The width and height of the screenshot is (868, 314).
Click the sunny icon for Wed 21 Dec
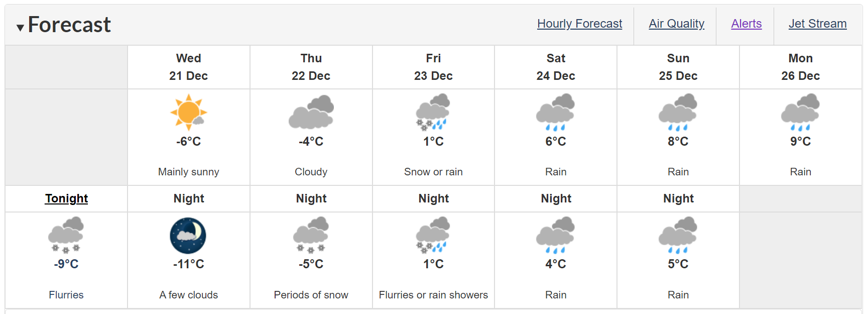click(x=188, y=112)
